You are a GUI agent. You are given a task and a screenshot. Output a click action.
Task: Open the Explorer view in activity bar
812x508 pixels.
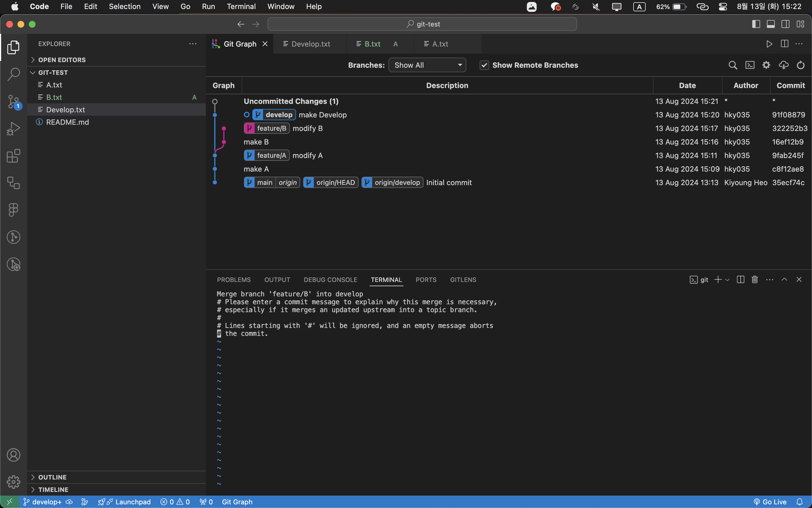coord(14,47)
